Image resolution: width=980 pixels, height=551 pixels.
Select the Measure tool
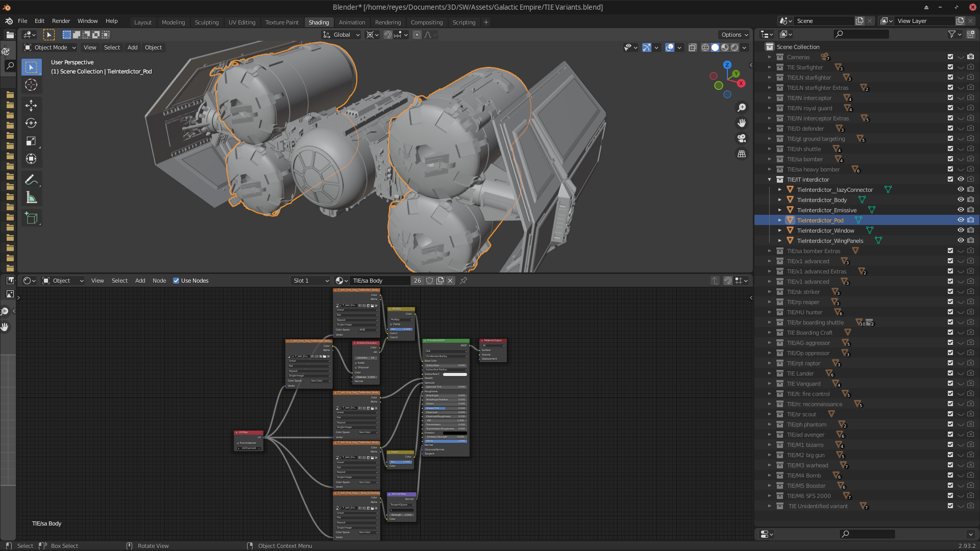pyautogui.click(x=31, y=197)
